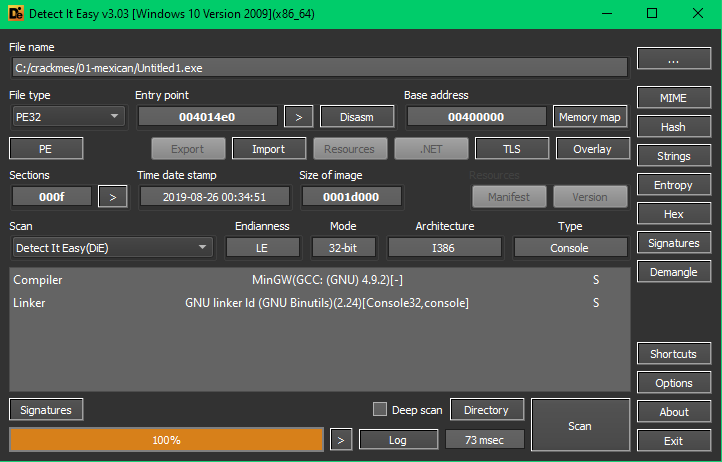Viewport: 722px width, 462px height.
Task: Click the .NET button
Action: coord(431,148)
